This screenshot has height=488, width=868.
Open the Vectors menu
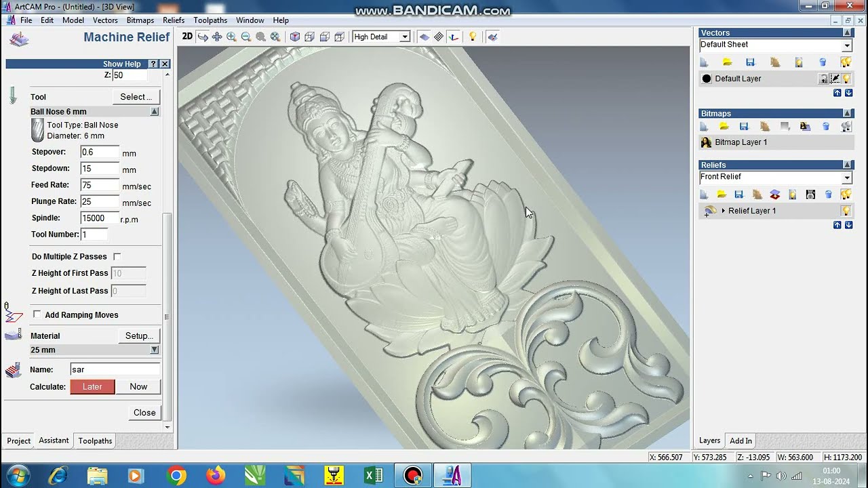coord(105,20)
